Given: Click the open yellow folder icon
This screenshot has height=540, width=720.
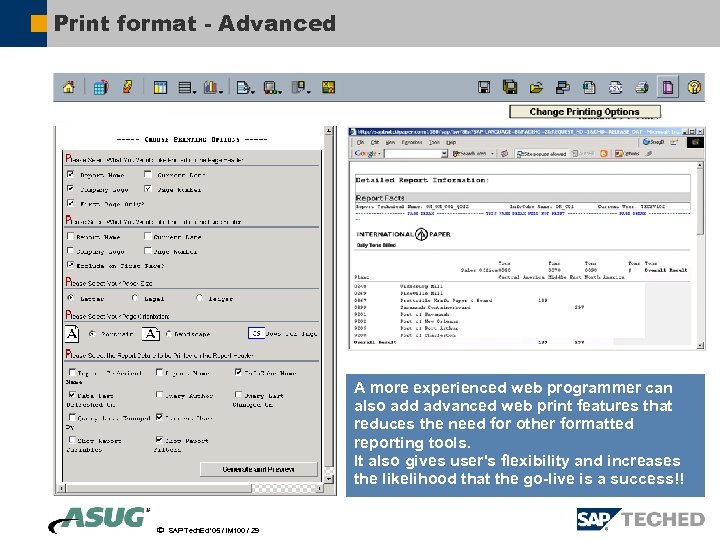Looking at the screenshot, I should pos(536,87).
